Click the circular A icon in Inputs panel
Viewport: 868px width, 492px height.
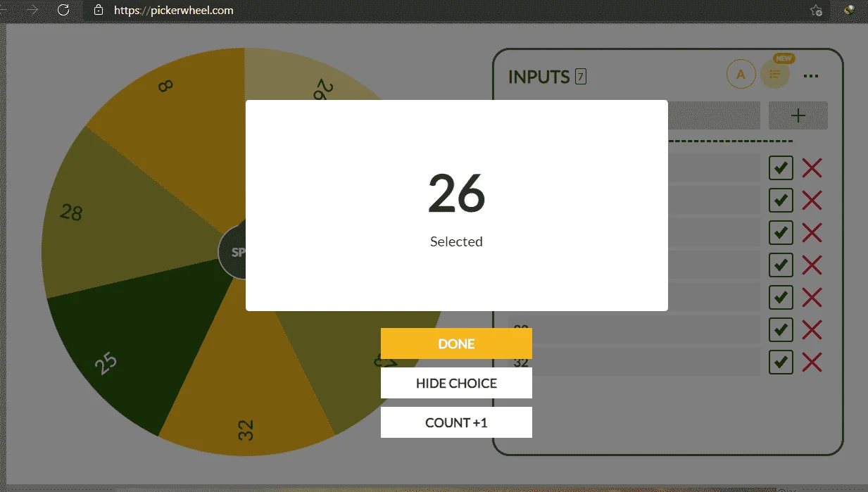tap(741, 74)
